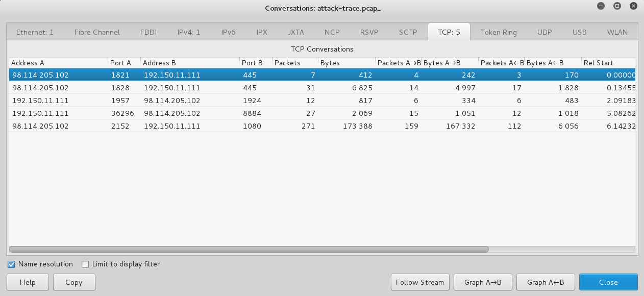Enable Limit to display filter
Screen dimensions: 644x296
(x=85, y=264)
